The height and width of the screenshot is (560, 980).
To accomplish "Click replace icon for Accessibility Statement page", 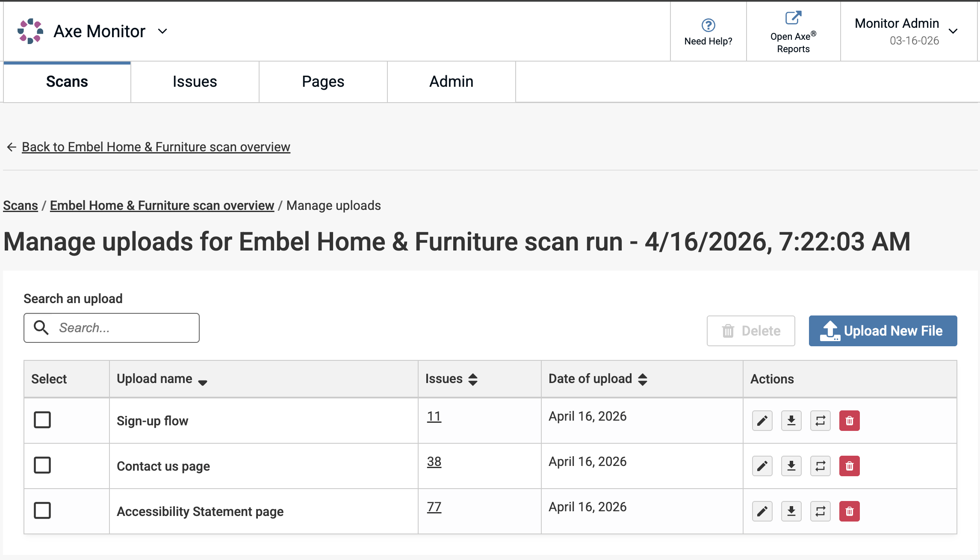I will 820,511.
